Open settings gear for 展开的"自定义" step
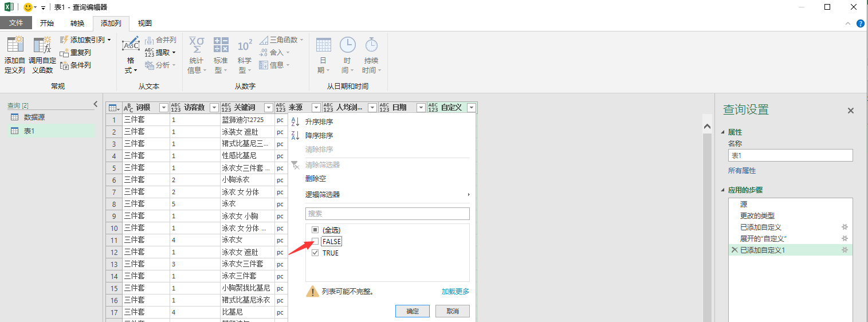This screenshot has height=322, width=868. (845, 238)
